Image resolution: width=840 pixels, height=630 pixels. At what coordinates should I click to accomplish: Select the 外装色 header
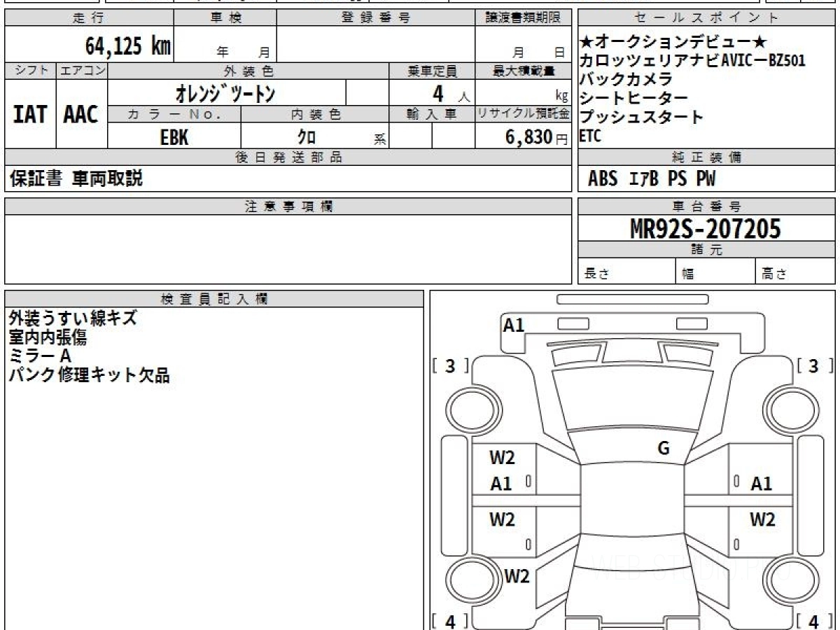[248, 71]
